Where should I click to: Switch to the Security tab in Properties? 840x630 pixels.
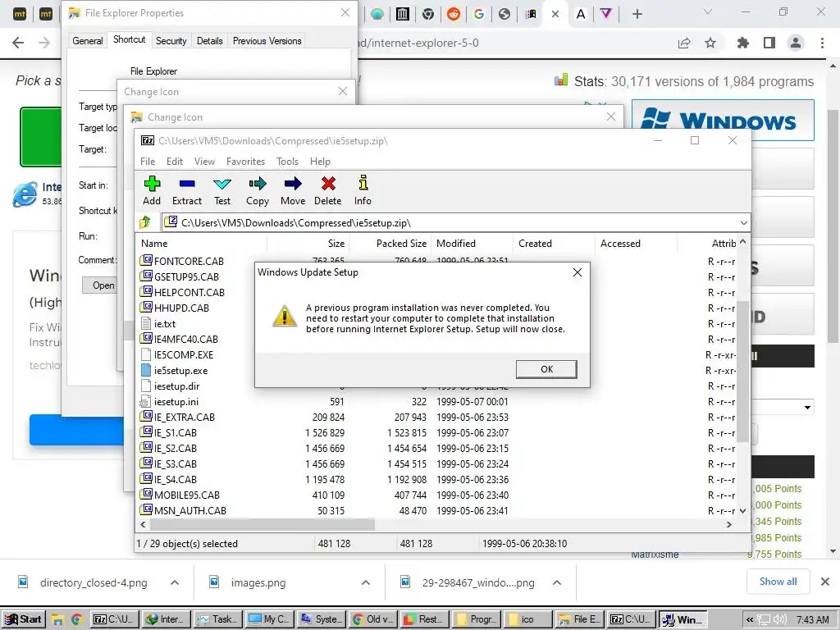[x=171, y=41]
